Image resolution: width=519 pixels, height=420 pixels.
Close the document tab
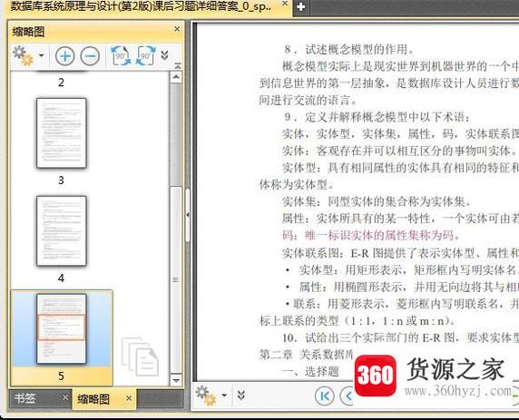pyautogui.click(x=285, y=4)
